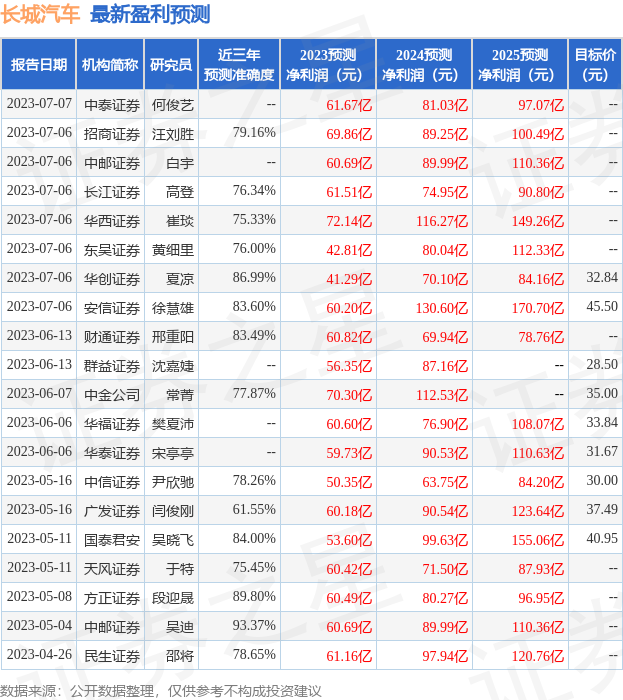623x700 pixels.
Task: Select the 机构简称 column header
Action: click(110, 64)
